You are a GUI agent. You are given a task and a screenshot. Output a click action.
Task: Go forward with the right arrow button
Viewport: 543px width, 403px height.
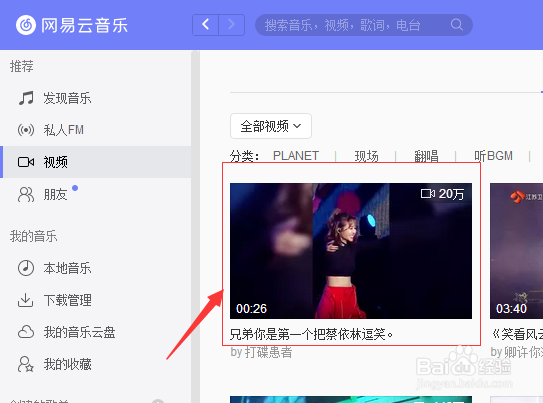click(x=232, y=25)
